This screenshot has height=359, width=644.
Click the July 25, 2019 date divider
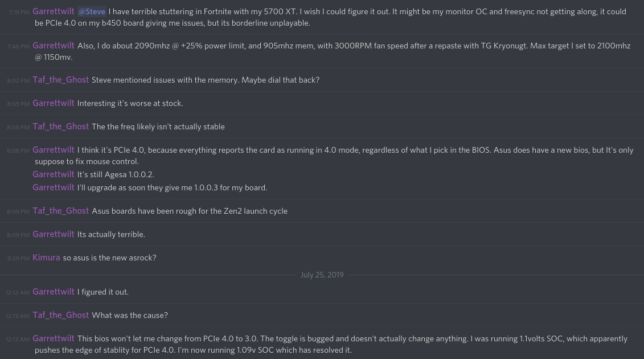click(322, 275)
